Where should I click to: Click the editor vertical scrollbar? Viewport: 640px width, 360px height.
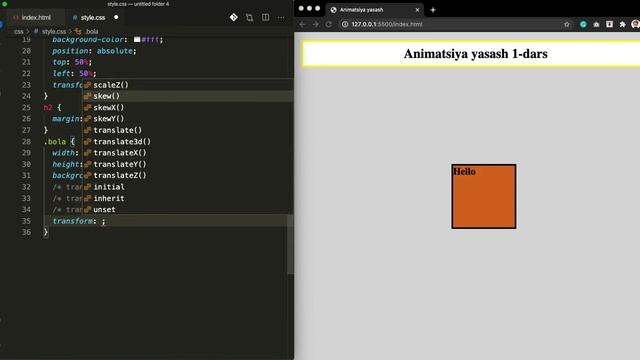(290, 244)
